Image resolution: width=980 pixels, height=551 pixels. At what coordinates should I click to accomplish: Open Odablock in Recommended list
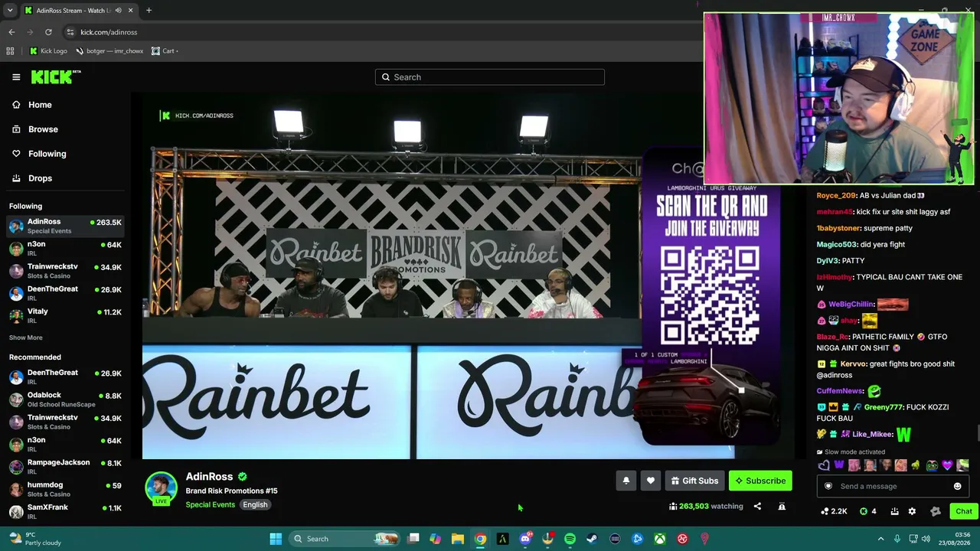[x=65, y=399]
